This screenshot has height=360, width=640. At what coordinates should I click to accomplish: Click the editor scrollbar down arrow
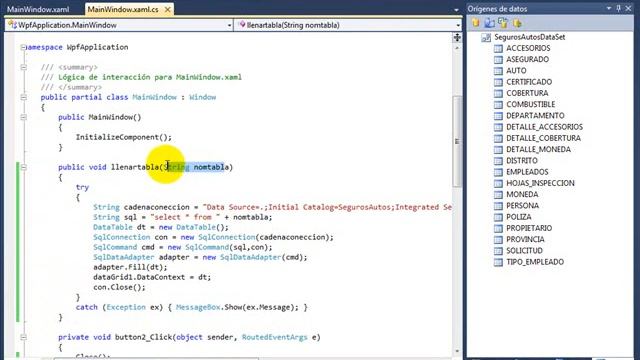(457, 351)
